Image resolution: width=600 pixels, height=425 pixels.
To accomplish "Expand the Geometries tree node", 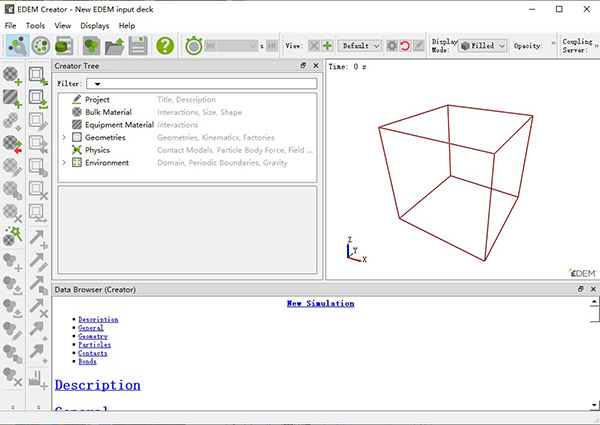I will [64, 137].
